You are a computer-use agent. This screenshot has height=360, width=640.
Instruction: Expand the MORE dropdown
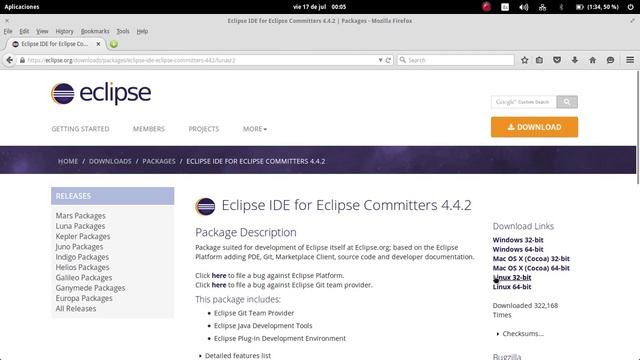(255, 129)
